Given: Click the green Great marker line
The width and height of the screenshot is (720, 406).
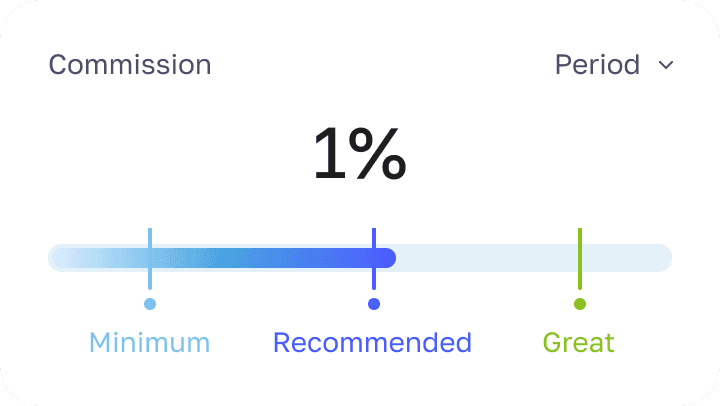Looking at the screenshot, I should (580, 259).
